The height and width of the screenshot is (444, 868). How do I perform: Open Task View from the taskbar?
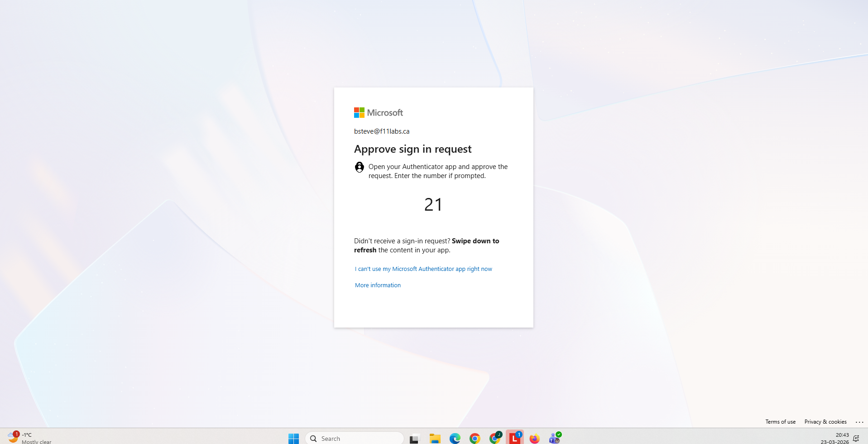click(x=414, y=438)
